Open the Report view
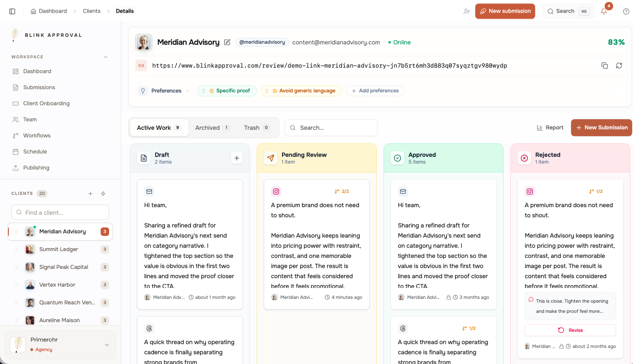Image resolution: width=633 pixels, height=364 pixels. 550,128
